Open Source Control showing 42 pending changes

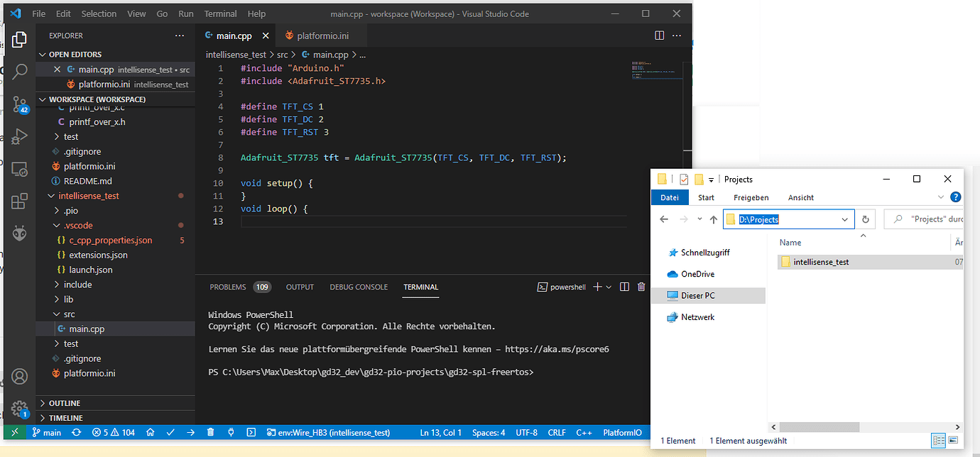point(19,105)
